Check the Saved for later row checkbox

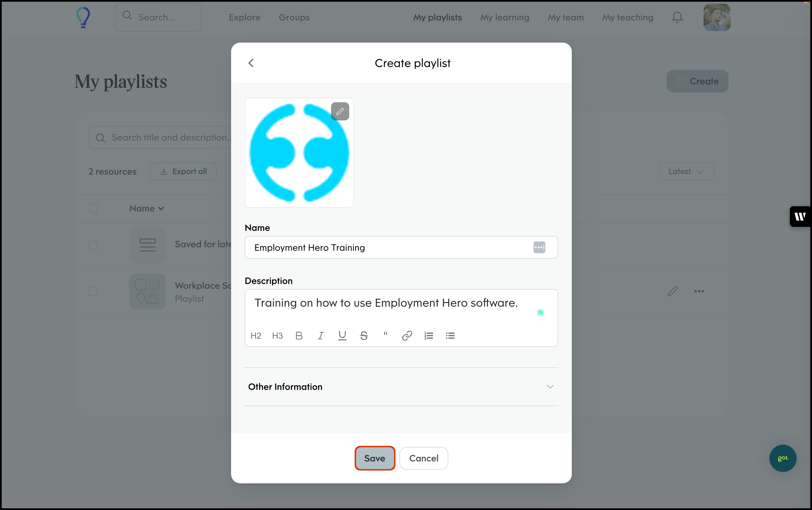pyautogui.click(x=93, y=245)
